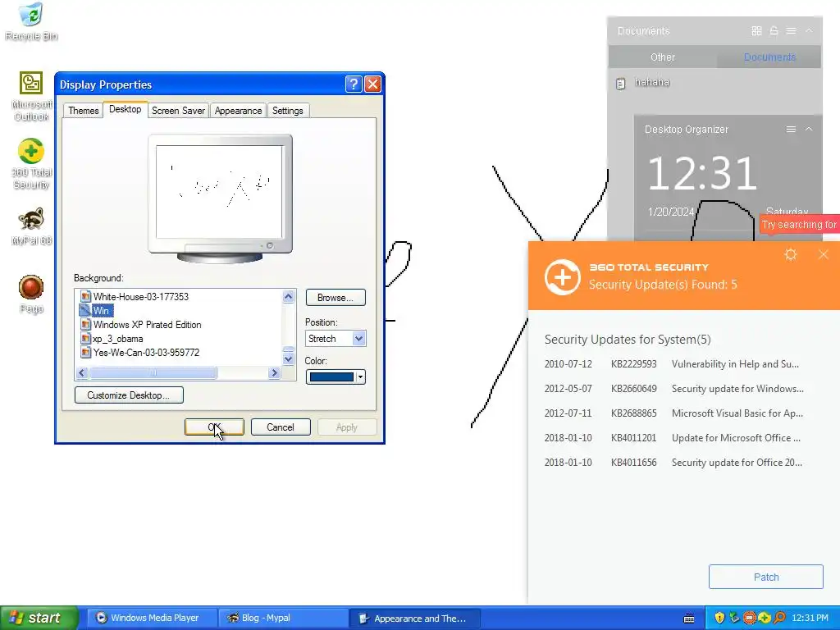Image resolution: width=840 pixels, height=630 pixels.
Task: Select update KB2660649 row
Action: coord(674,389)
